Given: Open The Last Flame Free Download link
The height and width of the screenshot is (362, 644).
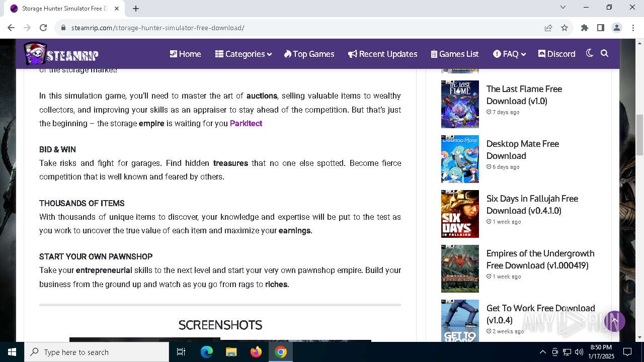Looking at the screenshot, I should click(x=524, y=95).
